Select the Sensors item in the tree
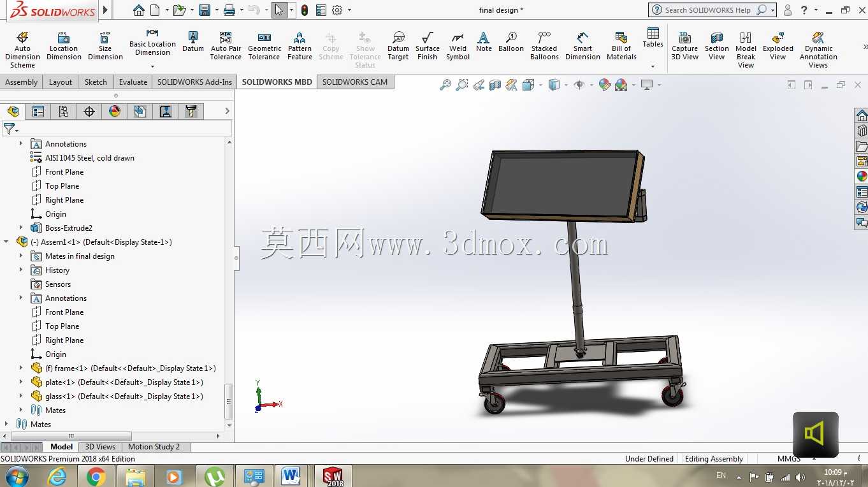The width and height of the screenshot is (868, 487). (x=51, y=284)
